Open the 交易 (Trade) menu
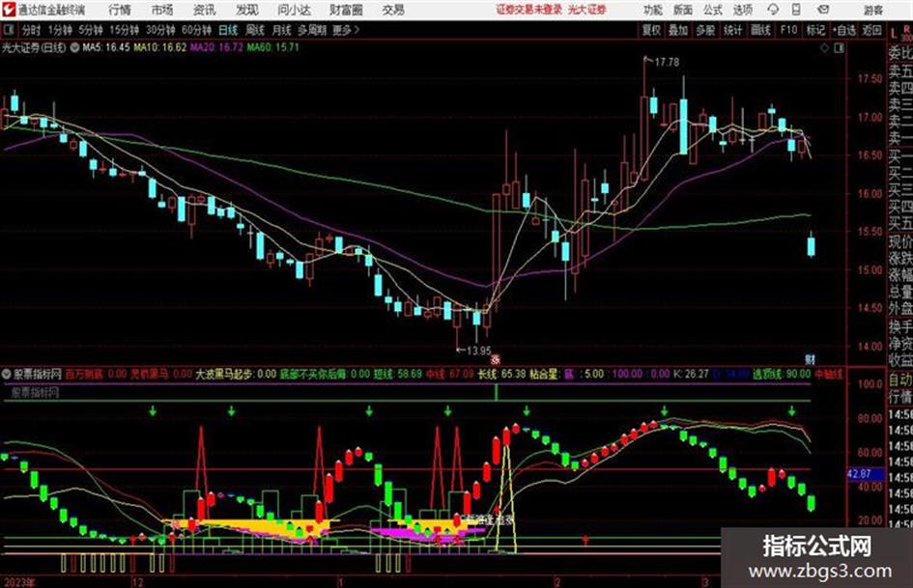This screenshot has height=588, width=913. click(393, 10)
